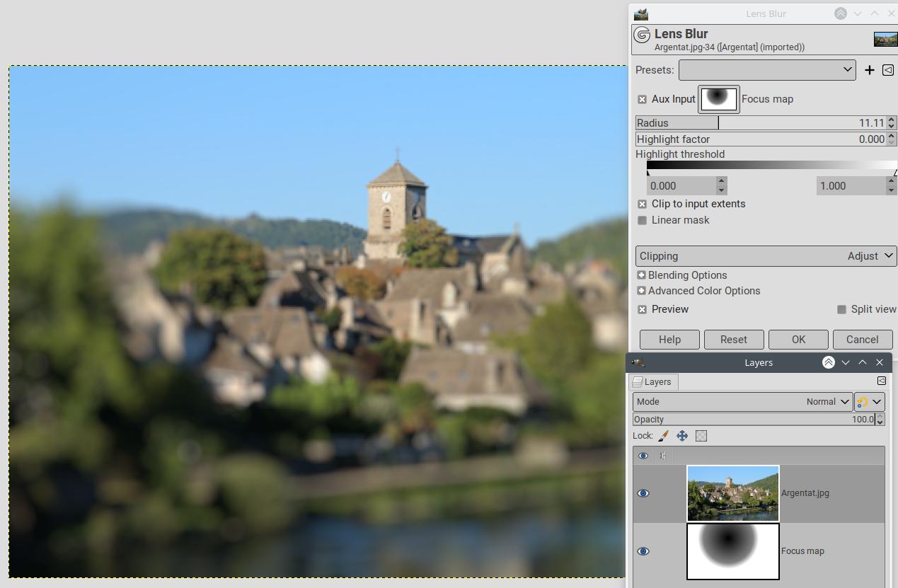Close the Layers window
This screenshot has width=898, height=588.
point(880,362)
